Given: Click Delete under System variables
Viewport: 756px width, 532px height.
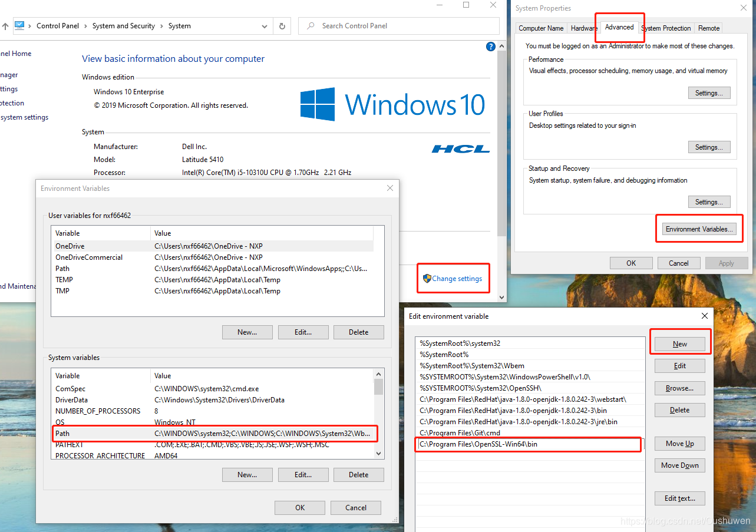Looking at the screenshot, I should pos(358,475).
